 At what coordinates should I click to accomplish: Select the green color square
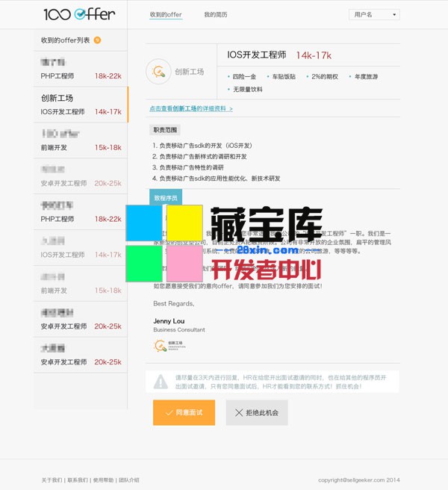(144, 264)
